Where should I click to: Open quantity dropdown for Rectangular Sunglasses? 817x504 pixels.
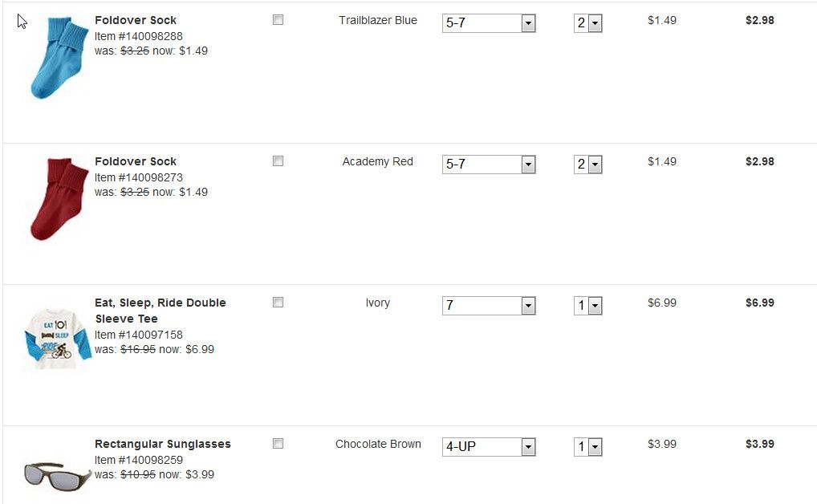click(x=588, y=447)
